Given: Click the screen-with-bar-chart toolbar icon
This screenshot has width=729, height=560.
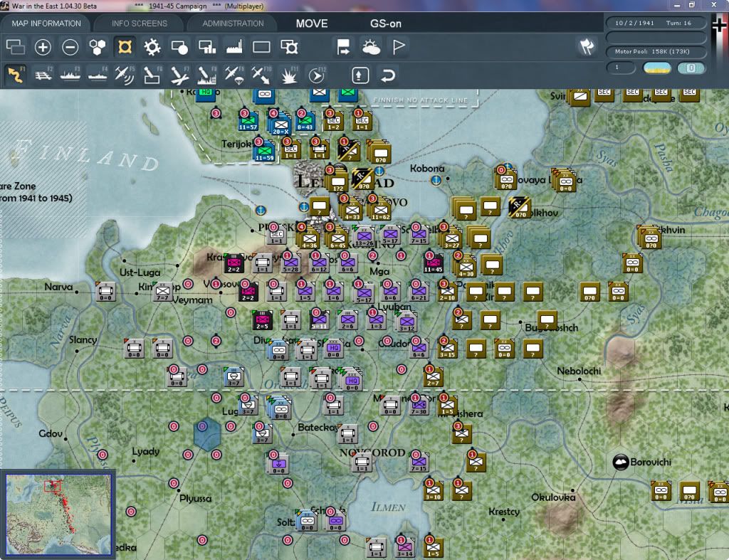Looking at the screenshot, I should click(x=207, y=47).
